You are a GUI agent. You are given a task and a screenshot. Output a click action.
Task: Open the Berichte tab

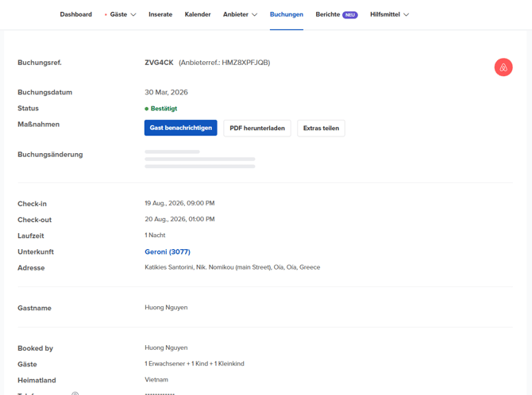[328, 14]
